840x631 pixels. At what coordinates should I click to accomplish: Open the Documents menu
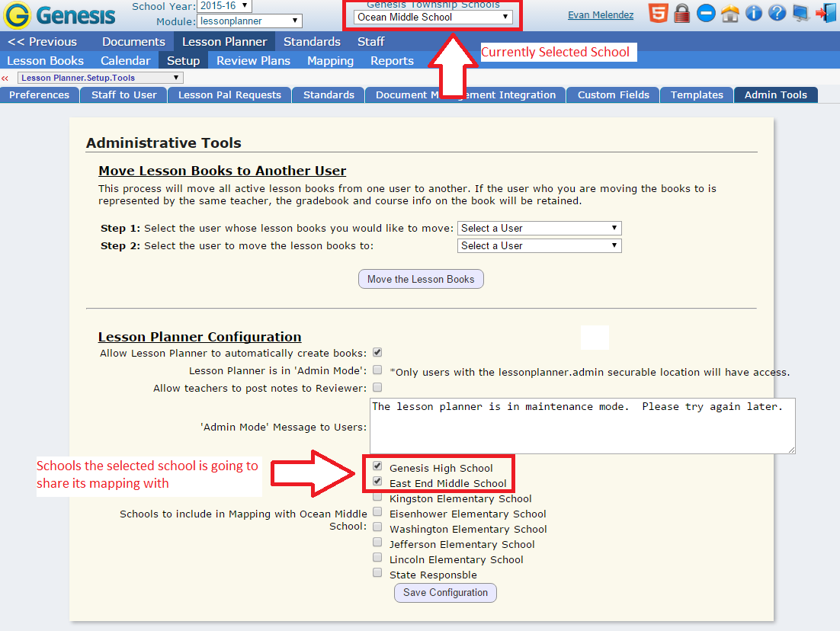click(x=133, y=42)
